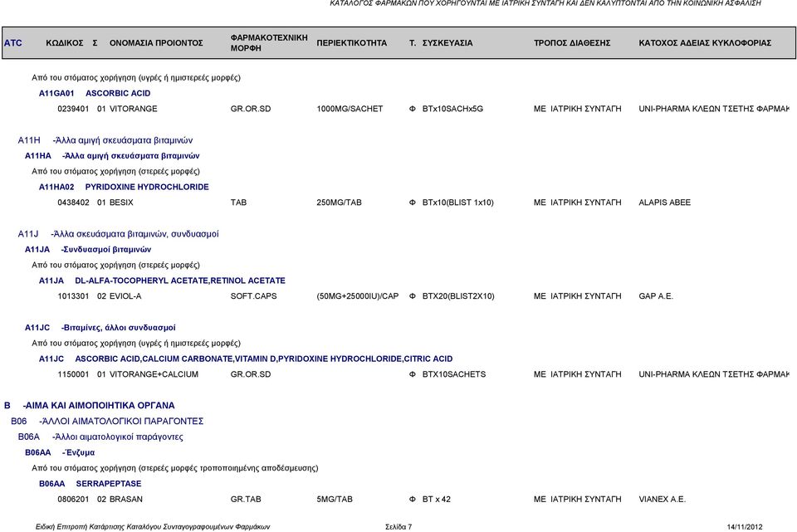Select B06AA Ένζυμα heading
This screenshot has height=532, width=797.
(x=60, y=452)
